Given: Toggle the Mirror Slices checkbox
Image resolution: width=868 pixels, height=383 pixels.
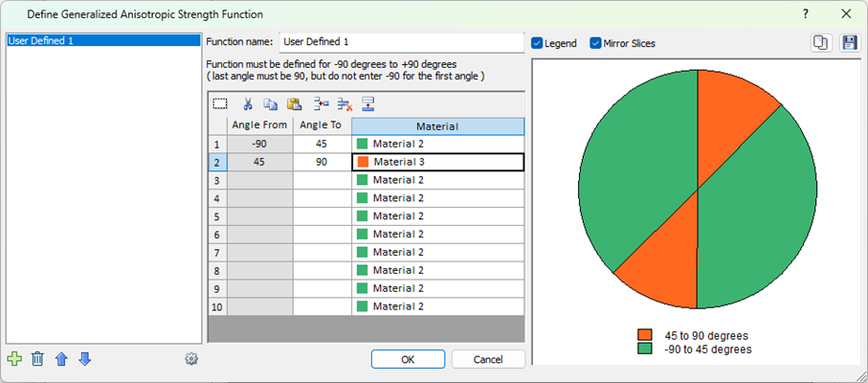Looking at the screenshot, I should [595, 43].
